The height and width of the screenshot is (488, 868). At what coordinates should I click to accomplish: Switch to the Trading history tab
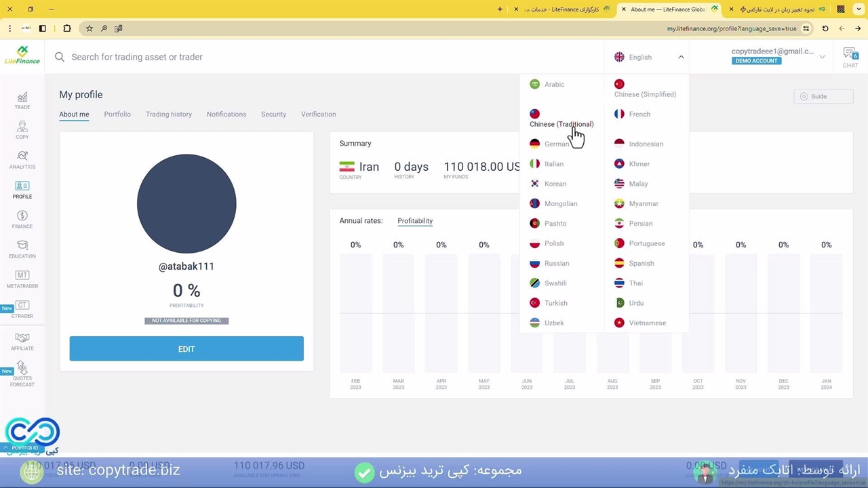click(x=169, y=115)
